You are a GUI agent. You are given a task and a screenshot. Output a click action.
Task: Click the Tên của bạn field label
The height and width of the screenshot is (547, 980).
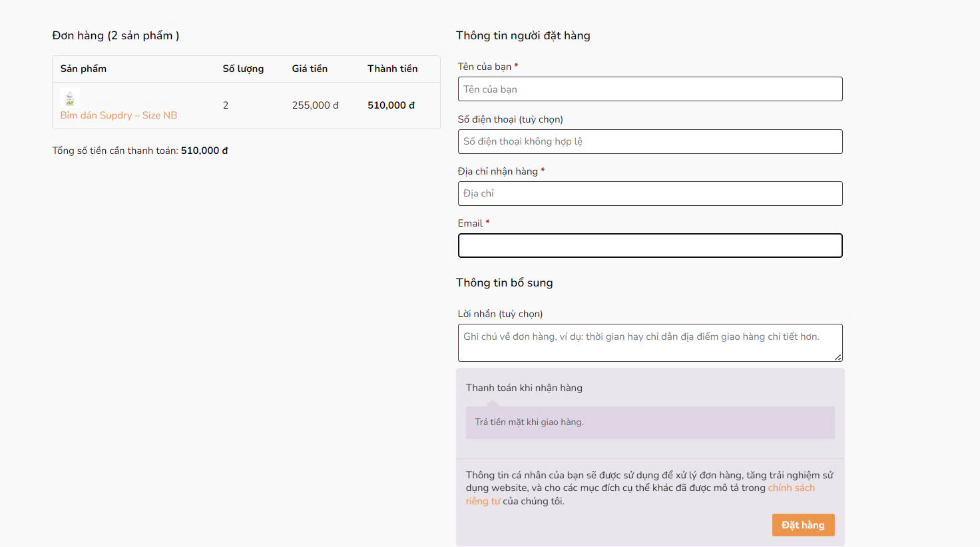[x=484, y=67]
